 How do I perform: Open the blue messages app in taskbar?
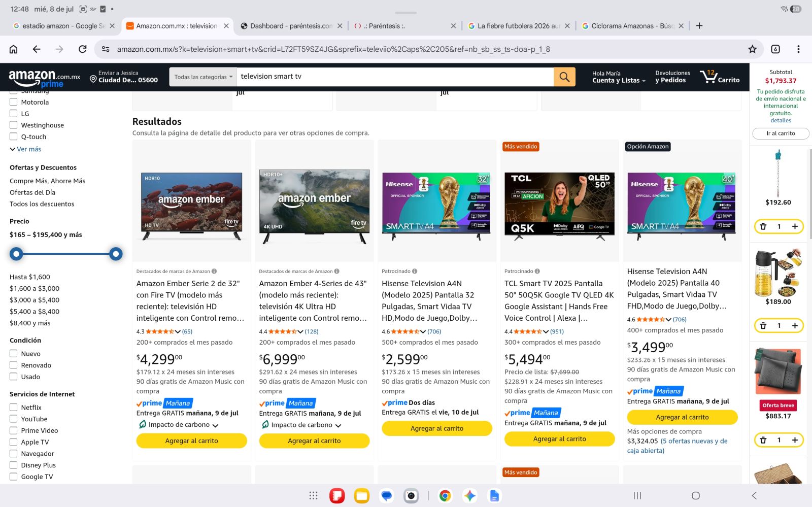[x=387, y=496]
